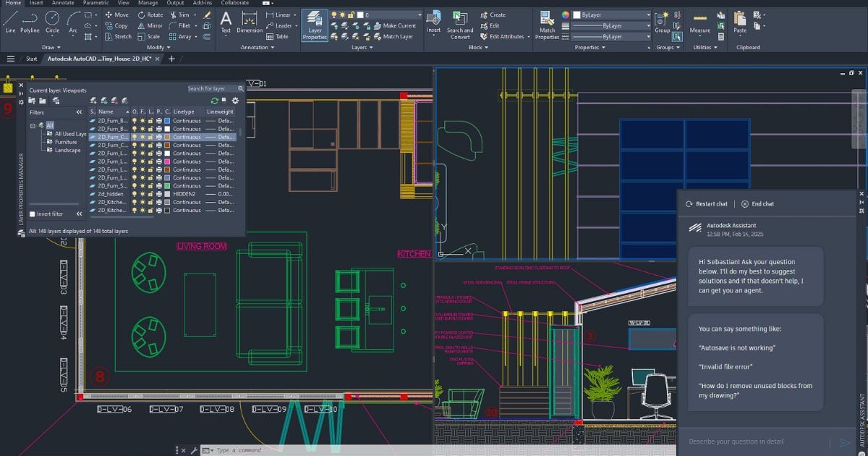The width and height of the screenshot is (868, 456).
Task: Switch to the Parametric ribbon tab
Action: pyautogui.click(x=96, y=3)
